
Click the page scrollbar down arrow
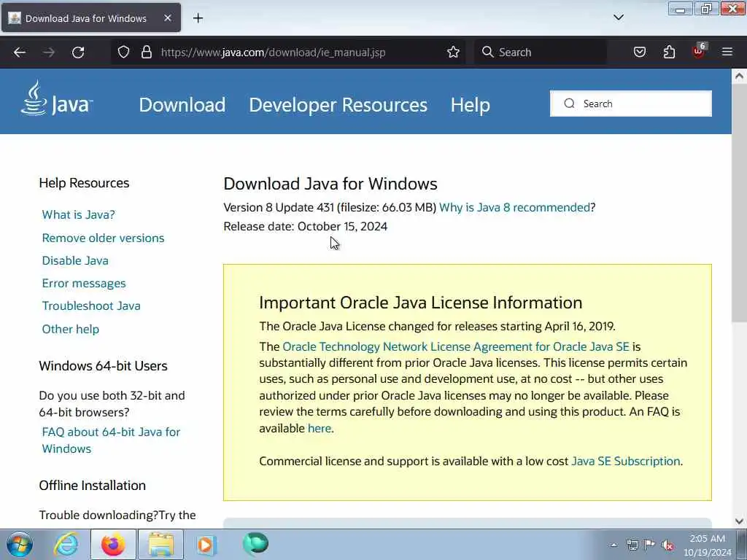[x=739, y=521]
